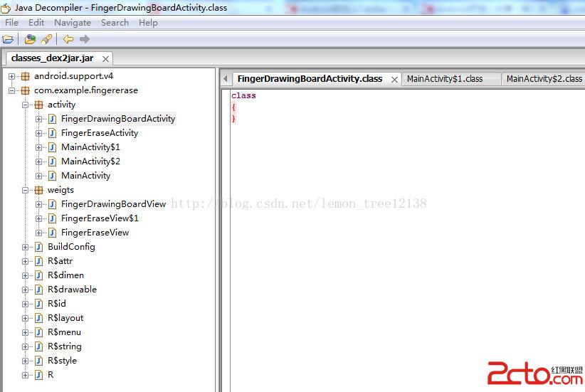Select FingerEraseView in the tree
Screen dimensions: 585x392
[x=95, y=233]
